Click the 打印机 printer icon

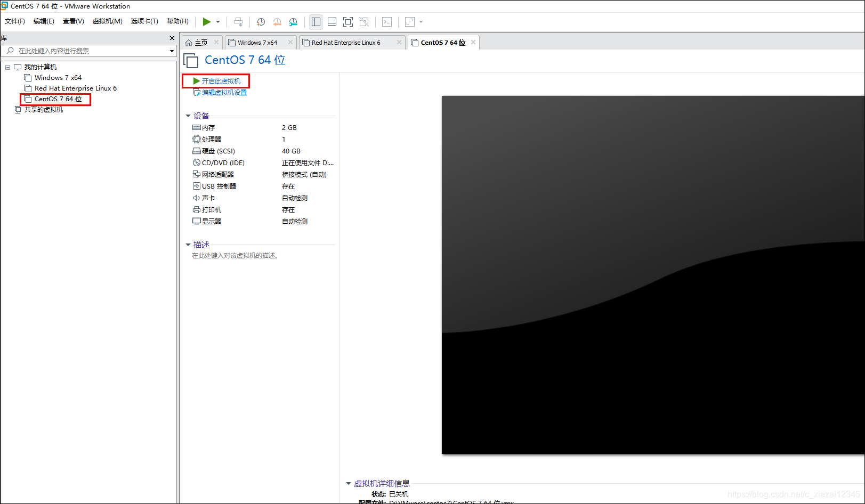pos(197,210)
